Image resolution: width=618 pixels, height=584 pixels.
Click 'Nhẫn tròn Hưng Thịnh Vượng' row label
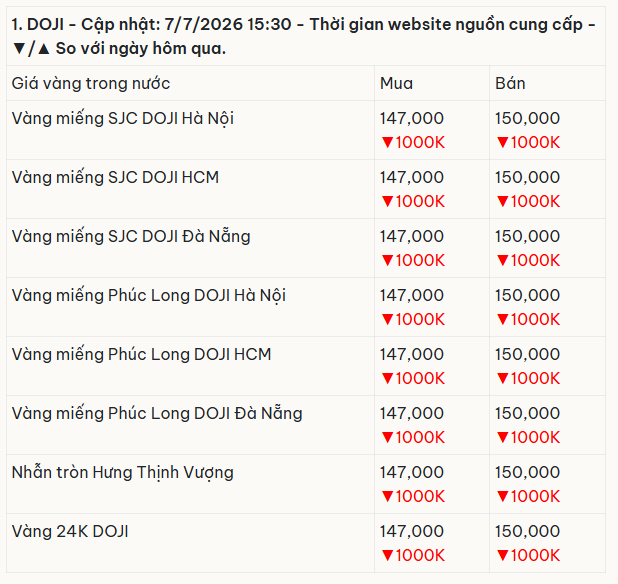click(123, 472)
